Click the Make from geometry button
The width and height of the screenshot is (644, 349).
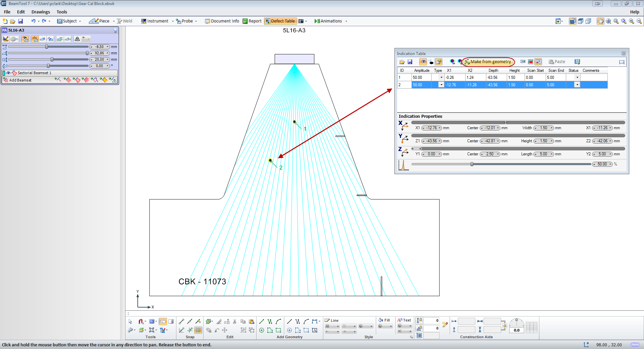[490, 62]
